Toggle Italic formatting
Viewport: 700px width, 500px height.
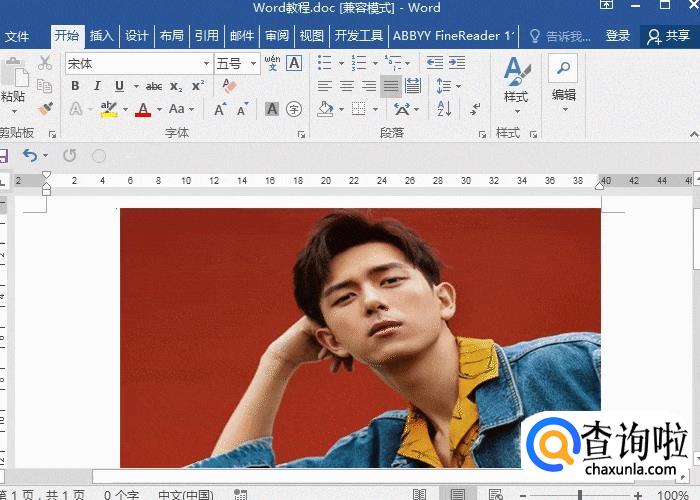tap(97, 86)
